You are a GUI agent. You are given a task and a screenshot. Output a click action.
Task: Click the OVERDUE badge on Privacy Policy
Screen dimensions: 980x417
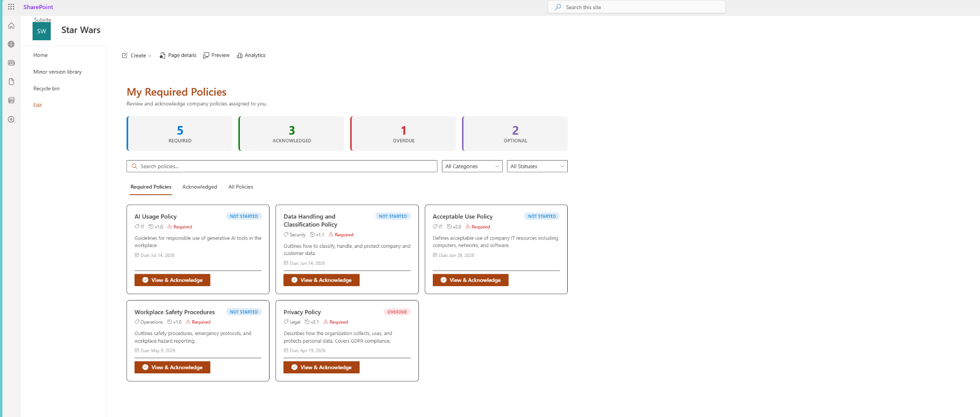tap(397, 312)
